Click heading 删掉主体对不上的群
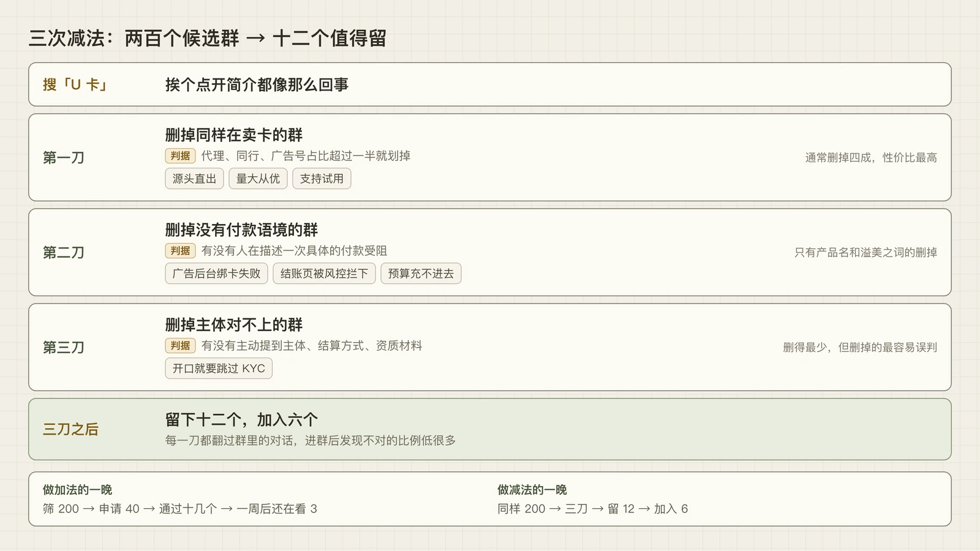 (234, 324)
